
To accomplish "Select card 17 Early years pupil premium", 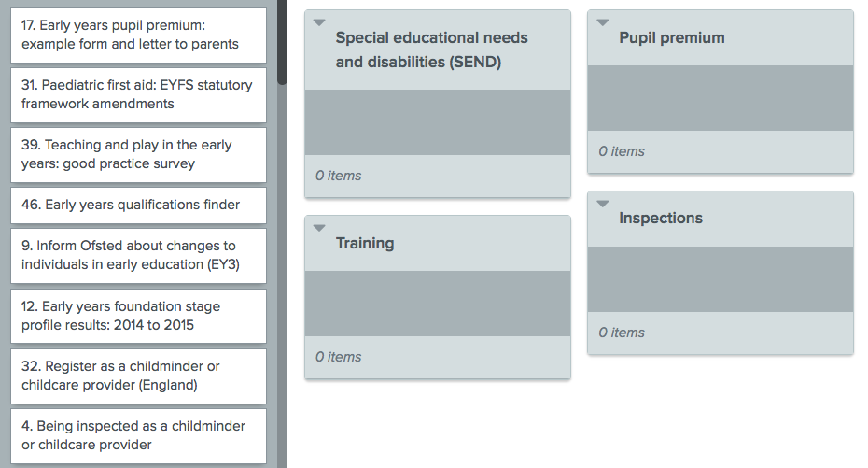I will [138, 35].
